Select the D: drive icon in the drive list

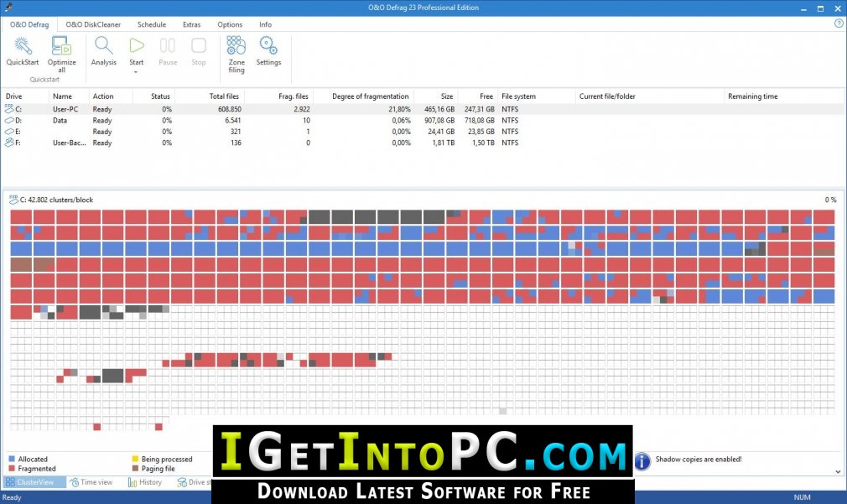coord(9,121)
